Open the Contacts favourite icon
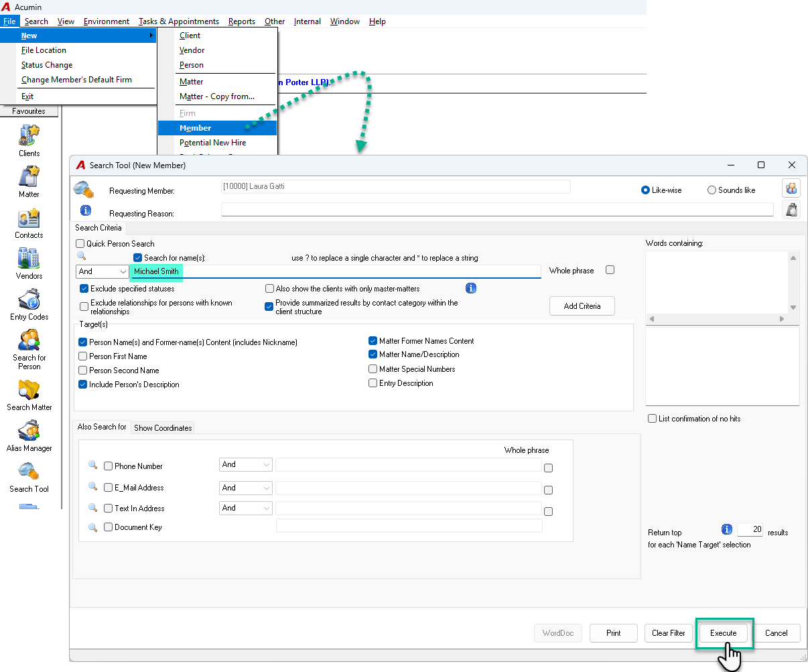This screenshot has width=808, height=672. pyautogui.click(x=29, y=218)
